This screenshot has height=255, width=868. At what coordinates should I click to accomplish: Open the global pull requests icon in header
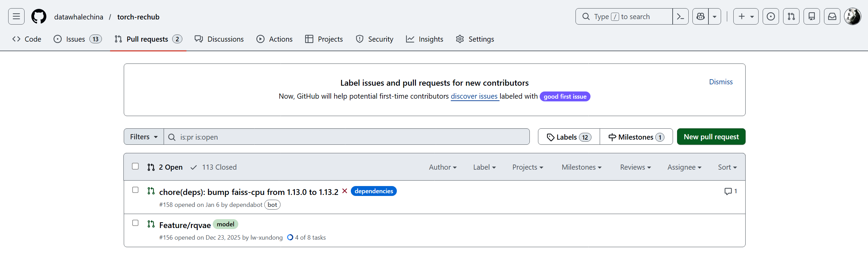click(791, 16)
